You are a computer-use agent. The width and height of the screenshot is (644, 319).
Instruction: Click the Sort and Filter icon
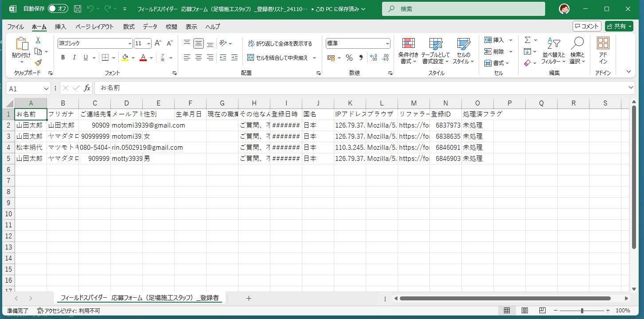tap(553, 51)
